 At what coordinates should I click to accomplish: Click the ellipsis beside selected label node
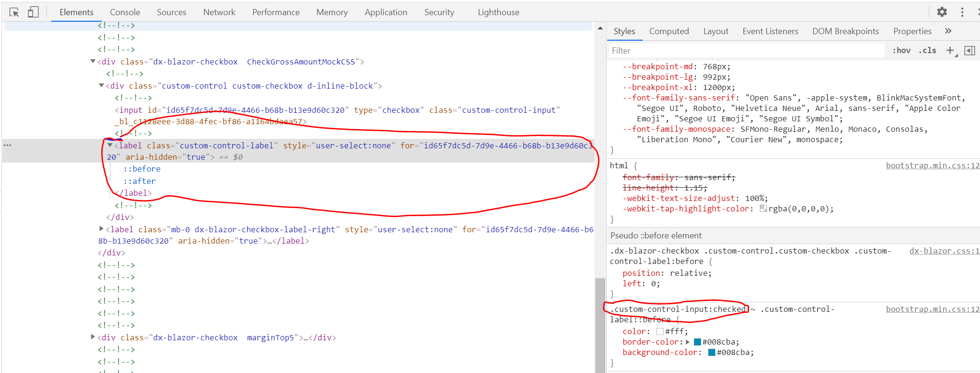pos(8,146)
